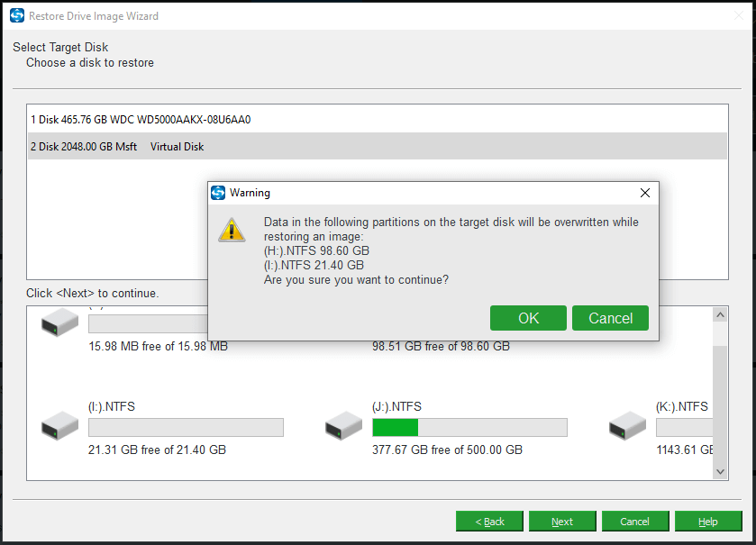The width and height of the screenshot is (756, 545).
Task: Click 'Are you sure you want to continue?' text
Action: pyautogui.click(x=356, y=279)
